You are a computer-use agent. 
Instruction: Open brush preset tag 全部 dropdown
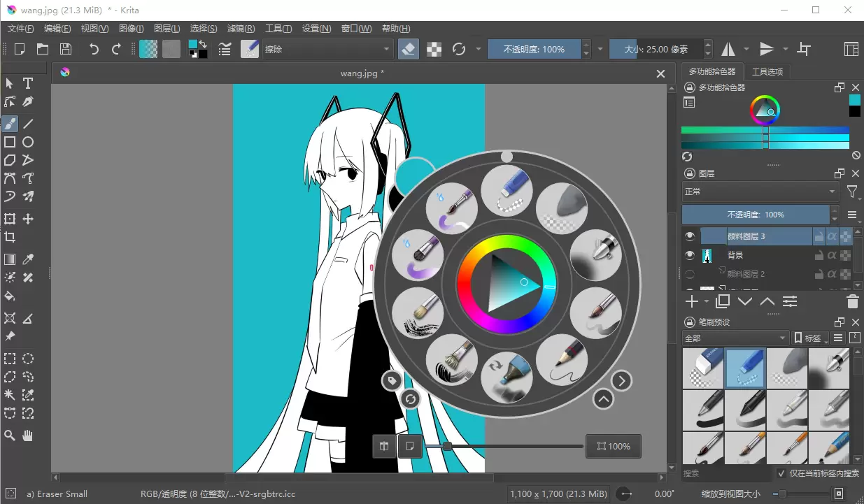pos(735,338)
